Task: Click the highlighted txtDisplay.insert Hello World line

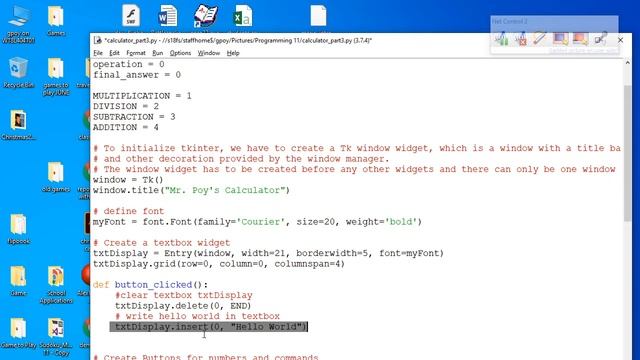Action: coord(208,327)
